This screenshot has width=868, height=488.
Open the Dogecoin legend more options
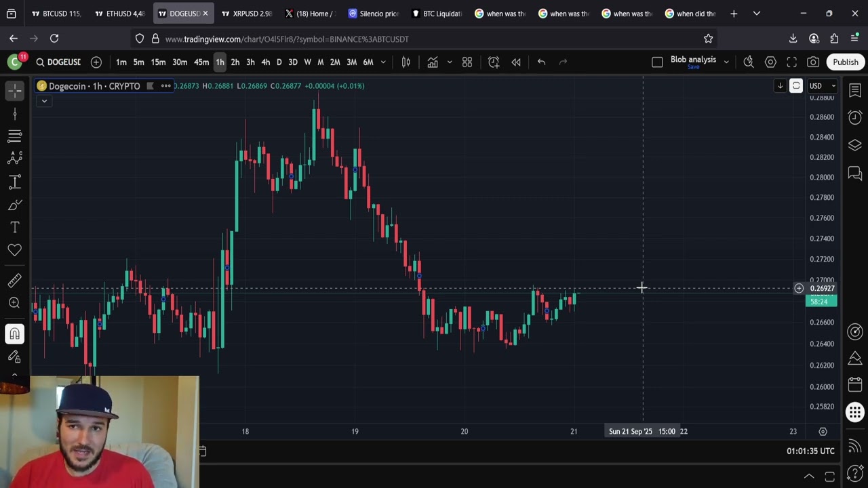click(165, 86)
